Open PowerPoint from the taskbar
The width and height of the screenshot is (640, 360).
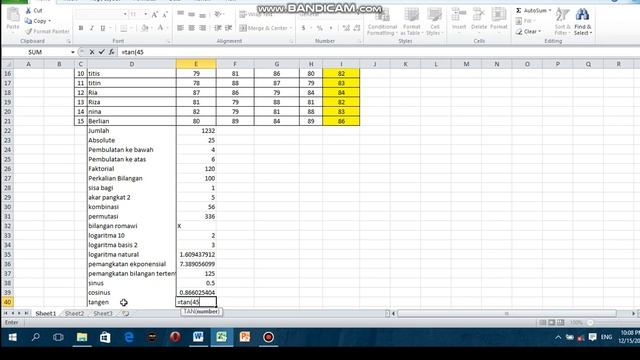coord(245,337)
